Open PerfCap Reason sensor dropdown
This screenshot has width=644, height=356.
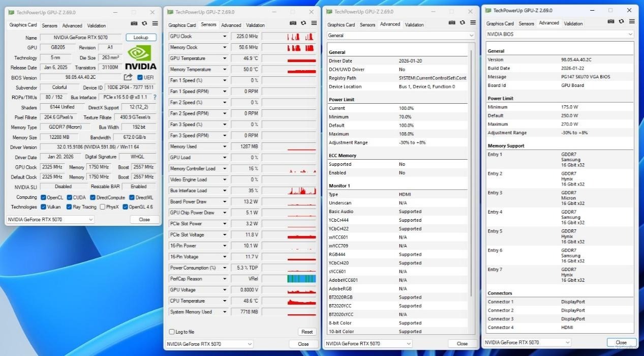[225, 279]
